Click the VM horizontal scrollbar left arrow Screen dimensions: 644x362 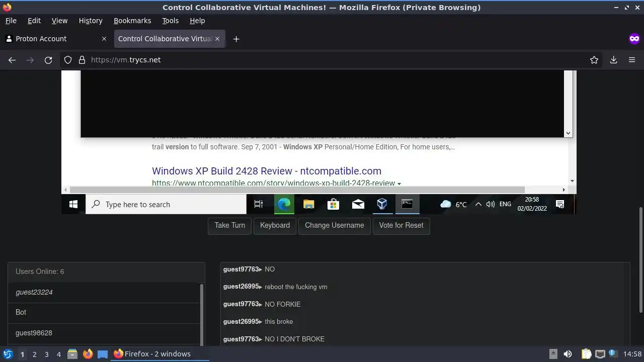(65, 190)
